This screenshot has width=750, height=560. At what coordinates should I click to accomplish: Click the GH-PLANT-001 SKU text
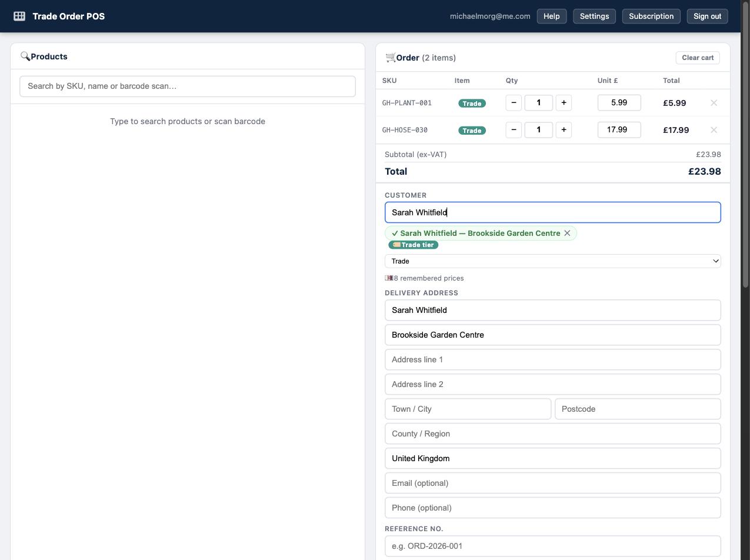click(x=407, y=103)
